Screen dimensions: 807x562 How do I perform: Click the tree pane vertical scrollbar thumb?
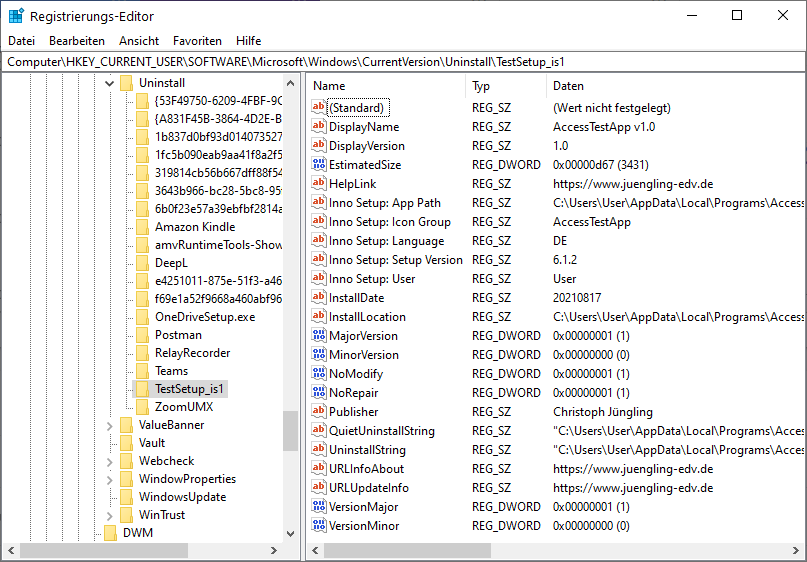click(x=290, y=431)
